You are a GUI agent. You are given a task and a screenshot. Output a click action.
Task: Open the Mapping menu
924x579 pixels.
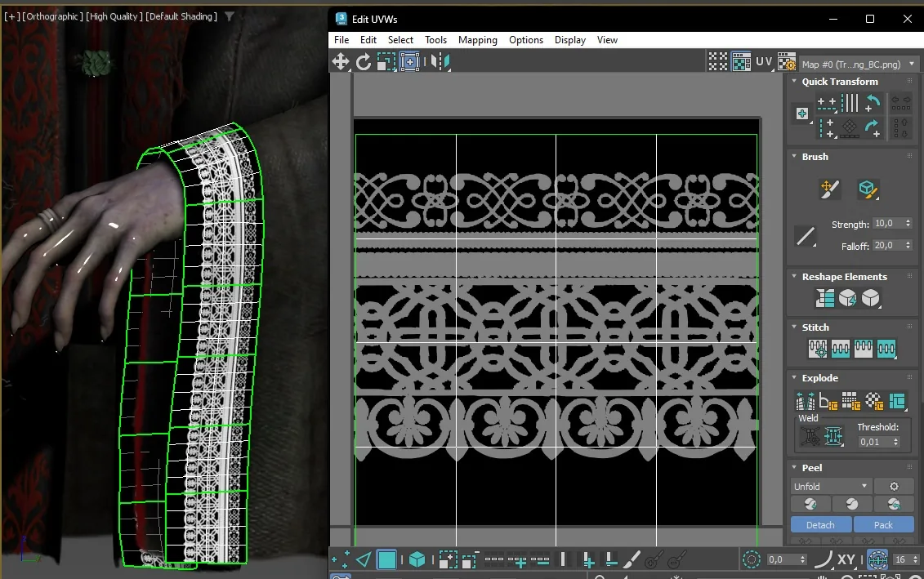tap(477, 40)
